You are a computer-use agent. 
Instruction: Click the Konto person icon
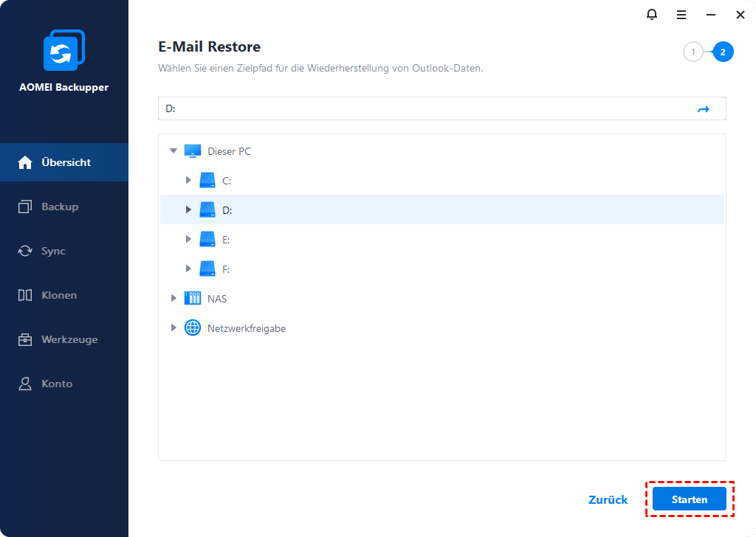pyautogui.click(x=25, y=384)
